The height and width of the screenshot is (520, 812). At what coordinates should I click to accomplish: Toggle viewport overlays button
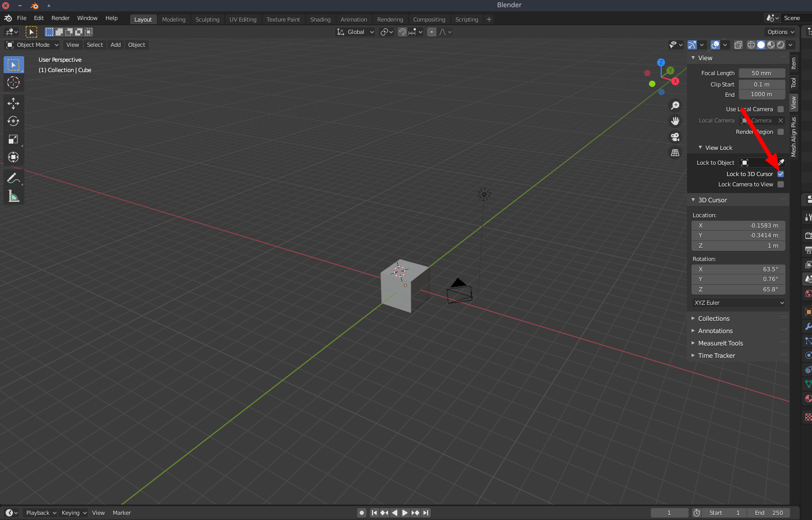(715, 45)
